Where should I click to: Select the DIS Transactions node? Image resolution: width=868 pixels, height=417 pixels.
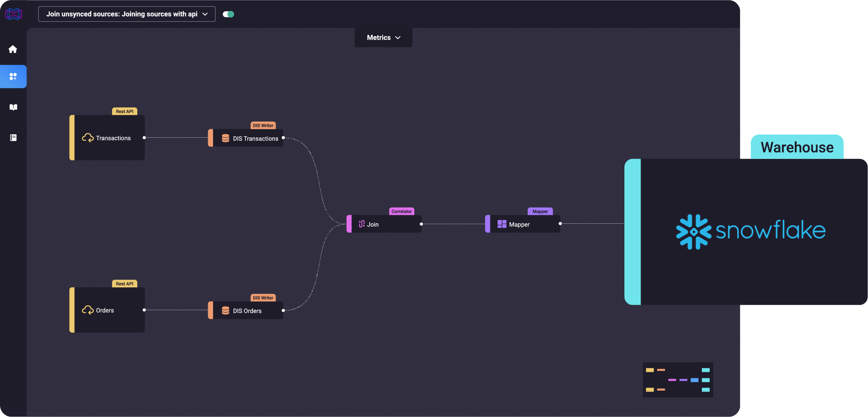246,138
